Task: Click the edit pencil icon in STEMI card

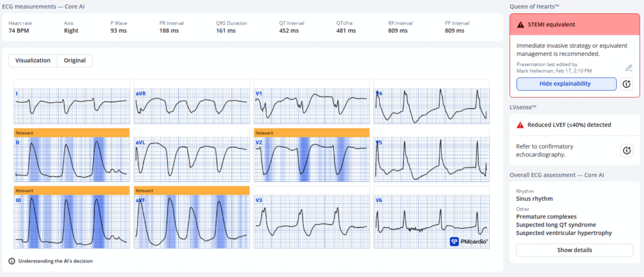Action: click(628, 68)
